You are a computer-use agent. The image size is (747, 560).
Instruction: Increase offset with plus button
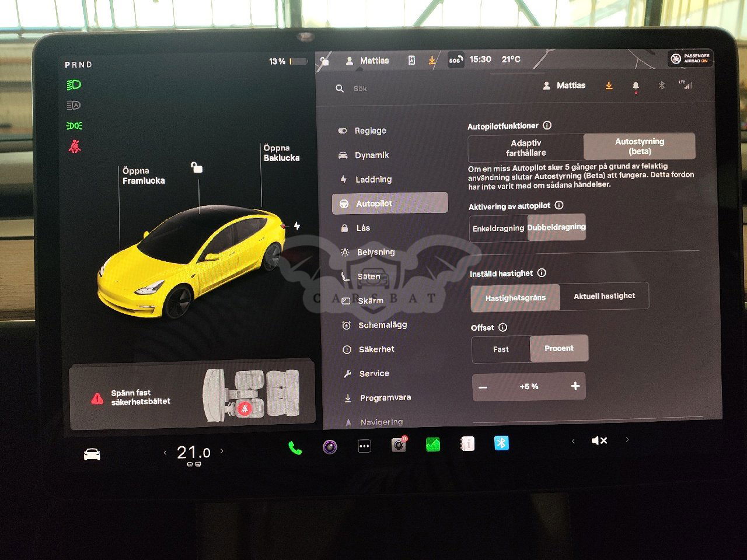[x=575, y=386]
